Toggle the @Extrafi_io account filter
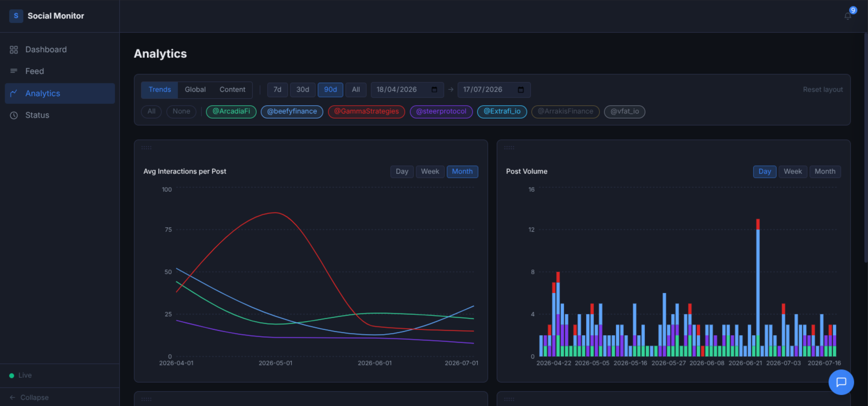868x406 pixels. (502, 111)
